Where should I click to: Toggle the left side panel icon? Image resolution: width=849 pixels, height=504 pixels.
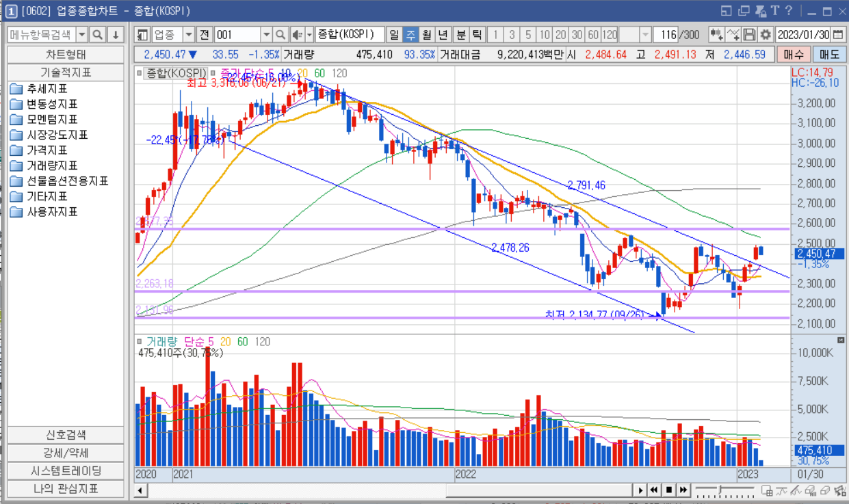[142, 35]
